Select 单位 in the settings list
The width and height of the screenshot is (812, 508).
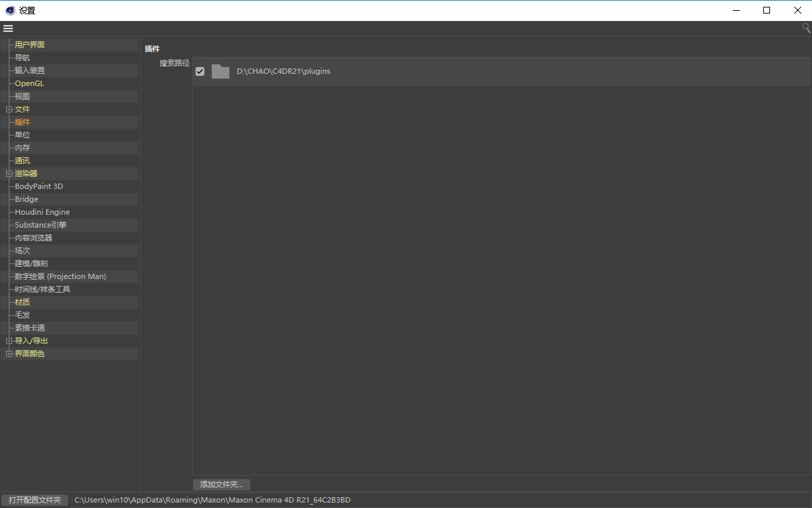coord(22,135)
